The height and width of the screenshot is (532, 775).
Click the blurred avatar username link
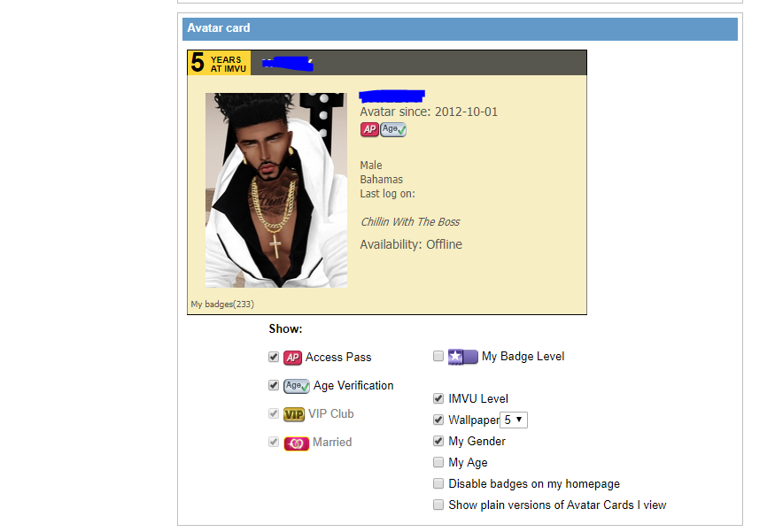click(x=391, y=96)
